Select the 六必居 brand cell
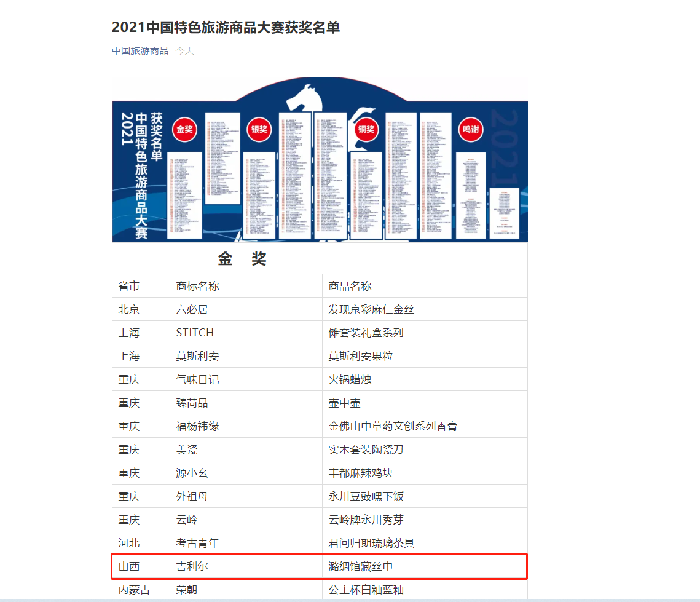This screenshot has width=700, height=602. pyautogui.click(x=246, y=309)
